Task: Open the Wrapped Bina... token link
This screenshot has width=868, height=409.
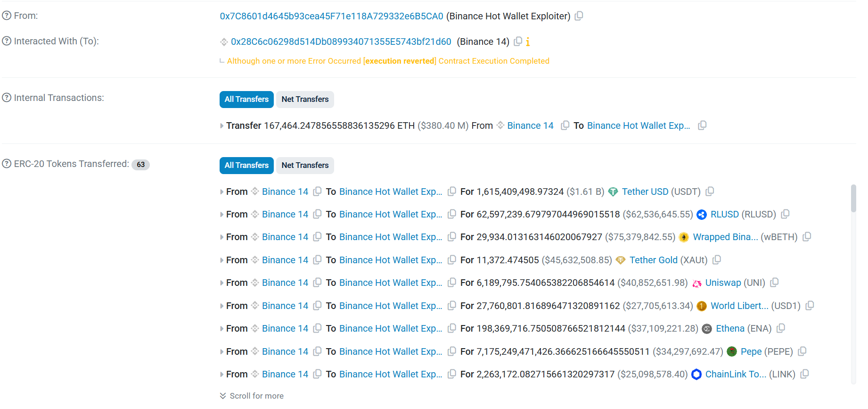Action: 725,237
